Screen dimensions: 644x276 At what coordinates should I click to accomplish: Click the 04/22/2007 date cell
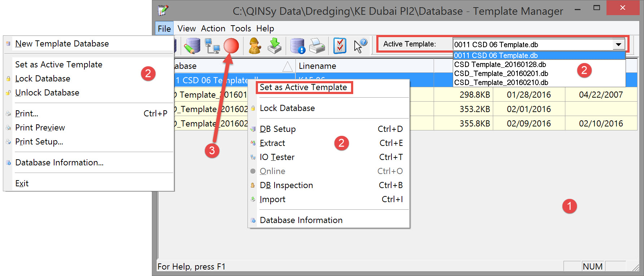(601, 95)
